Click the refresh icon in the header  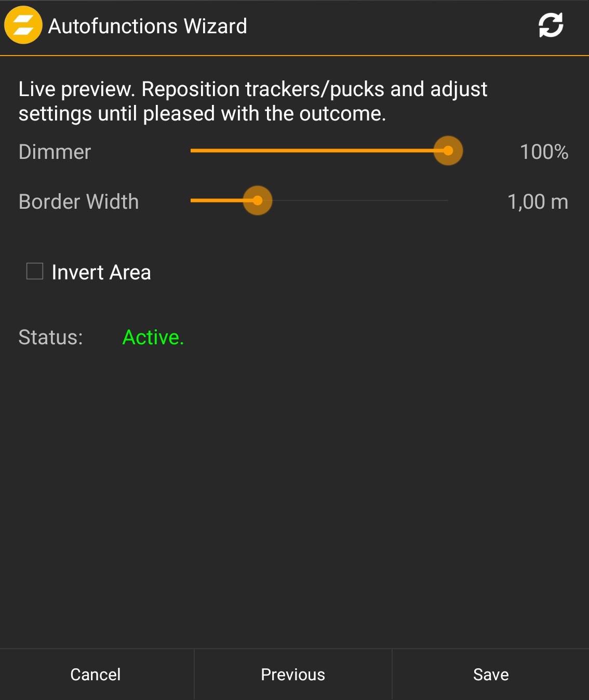(x=551, y=25)
